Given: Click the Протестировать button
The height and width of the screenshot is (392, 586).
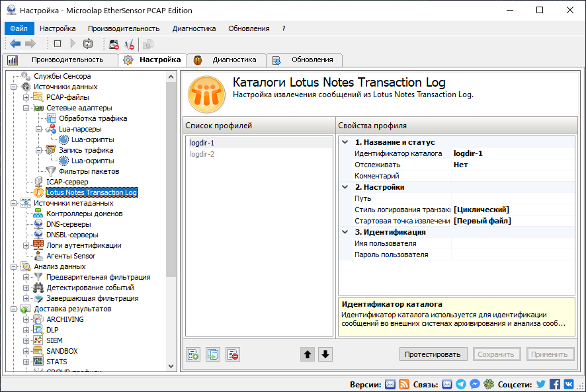Looking at the screenshot, I should tap(433, 354).
